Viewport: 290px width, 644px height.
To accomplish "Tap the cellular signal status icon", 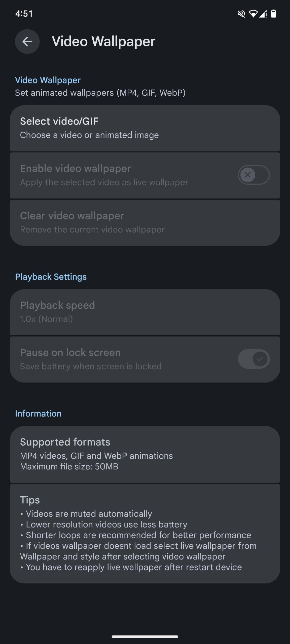I will [263, 14].
